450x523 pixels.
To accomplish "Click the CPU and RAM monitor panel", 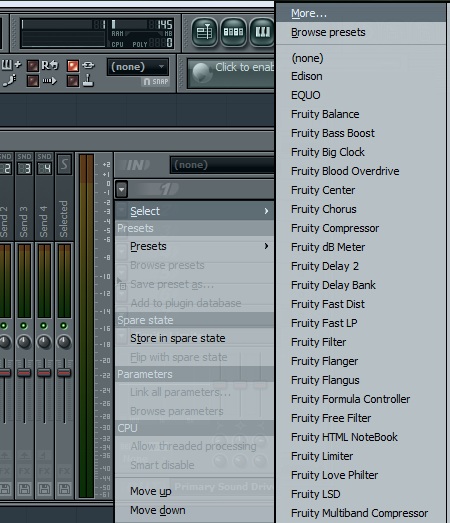I will (97, 33).
